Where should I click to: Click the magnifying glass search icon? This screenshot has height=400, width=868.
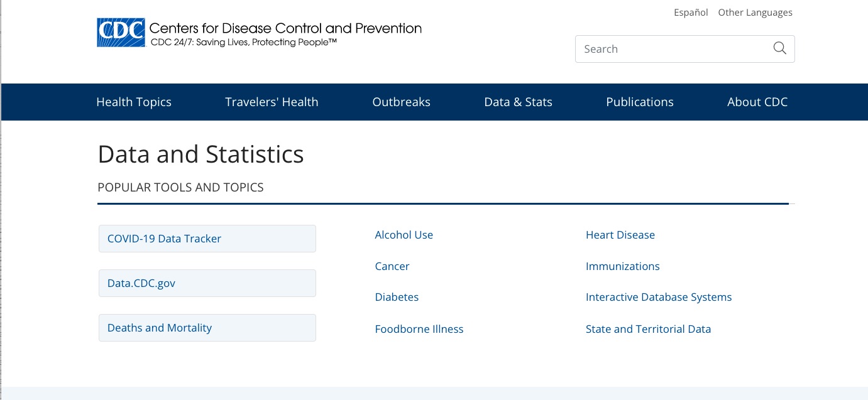pos(779,49)
